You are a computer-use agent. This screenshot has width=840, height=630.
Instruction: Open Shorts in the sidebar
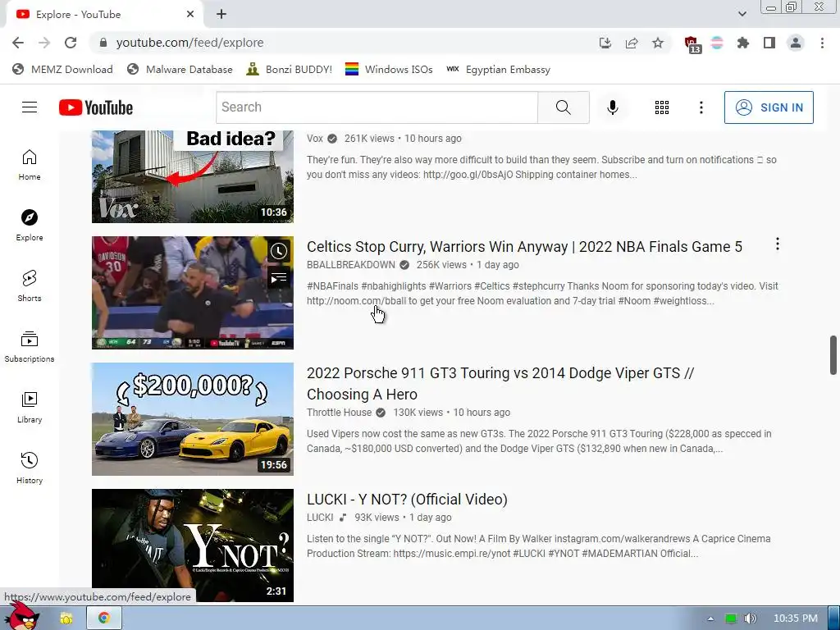click(x=30, y=286)
